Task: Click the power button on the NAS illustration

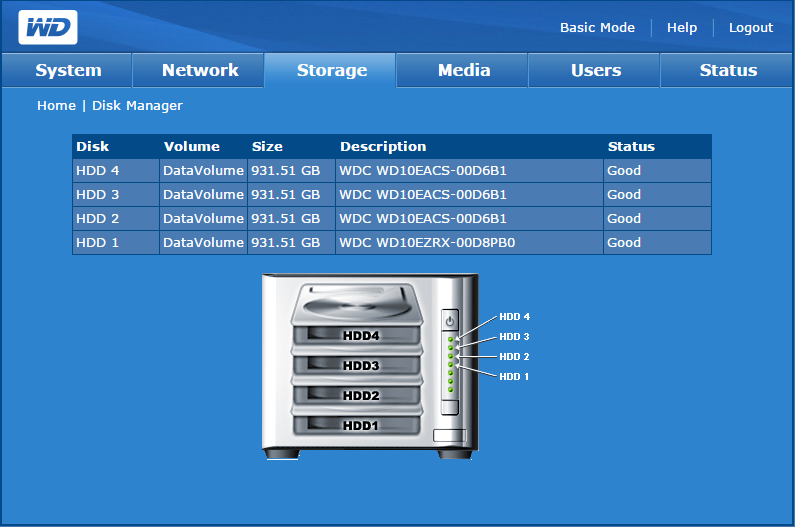Action: pos(450,321)
